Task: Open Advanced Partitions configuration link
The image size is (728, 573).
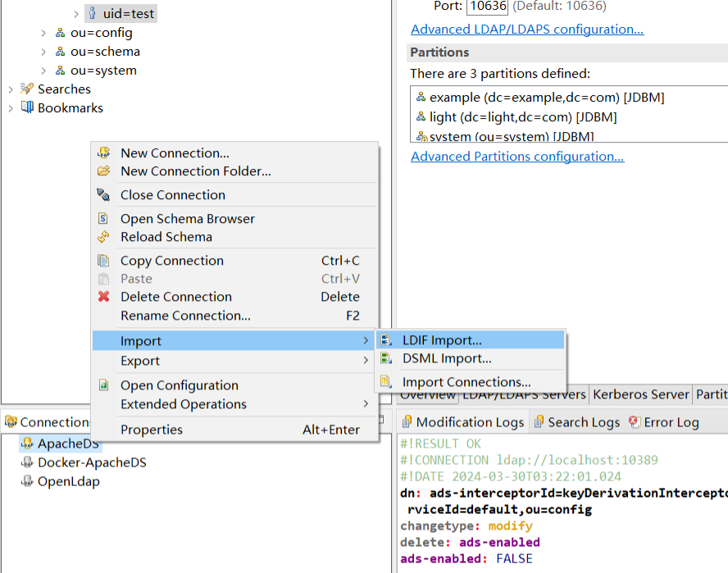Action: click(x=517, y=157)
